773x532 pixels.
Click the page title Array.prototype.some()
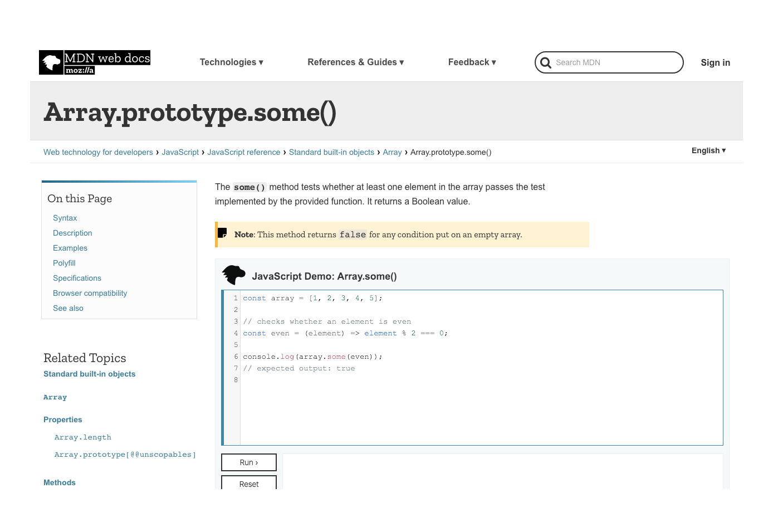click(x=190, y=112)
